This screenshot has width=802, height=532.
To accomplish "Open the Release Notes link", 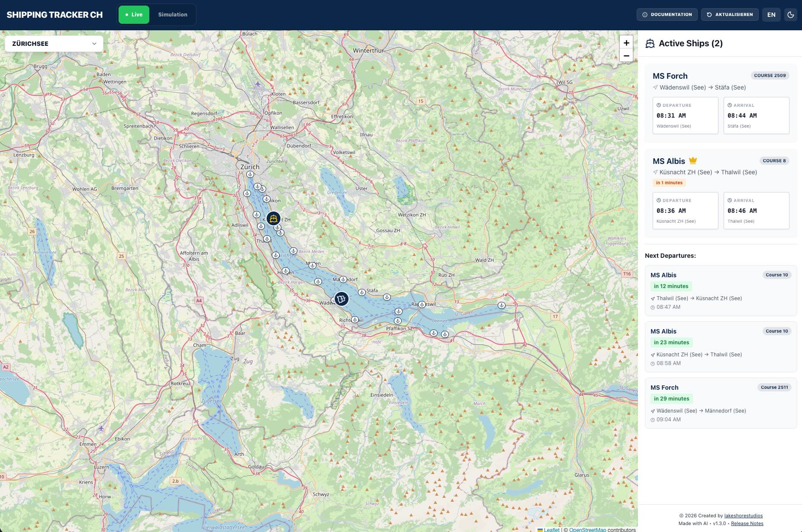I will (747, 523).
